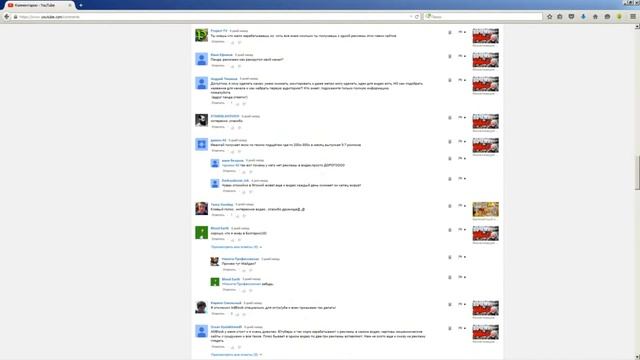Focus the youtube.com address bar
The height and width of the screenshot is (360, 640).
212,17
